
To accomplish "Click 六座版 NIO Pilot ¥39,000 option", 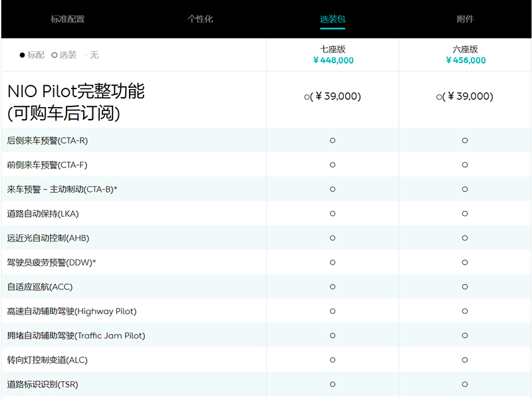I will point(465,96).
